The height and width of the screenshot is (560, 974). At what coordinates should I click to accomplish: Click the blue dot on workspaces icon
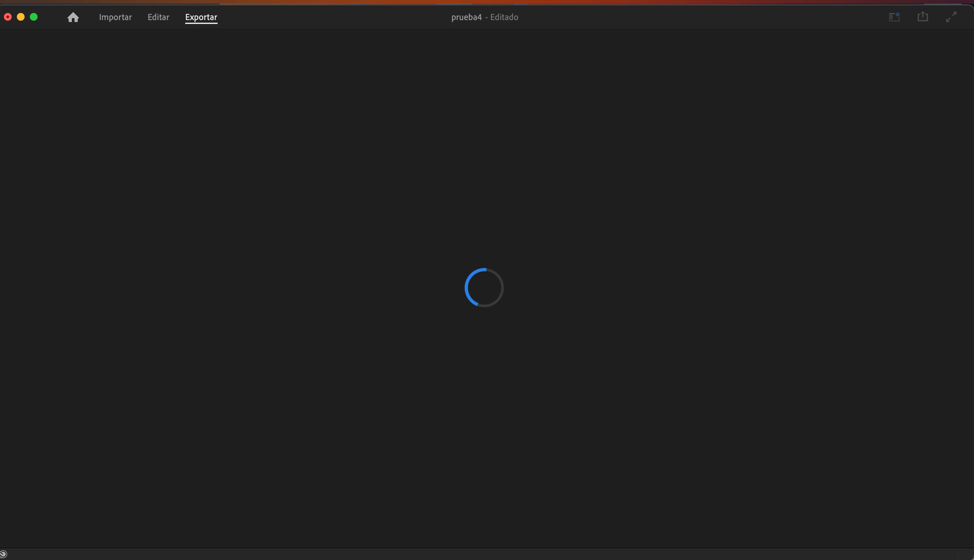click(x=898, y=14)
